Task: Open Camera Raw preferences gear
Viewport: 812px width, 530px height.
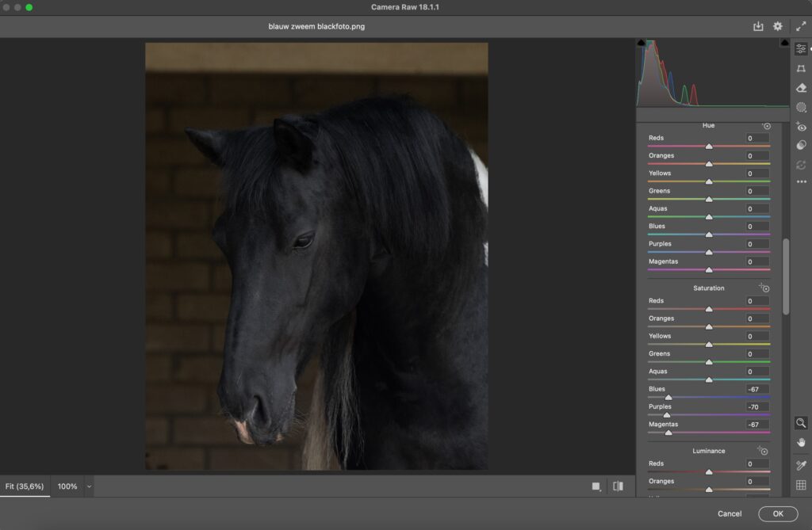Action: (x=778, y=26)
